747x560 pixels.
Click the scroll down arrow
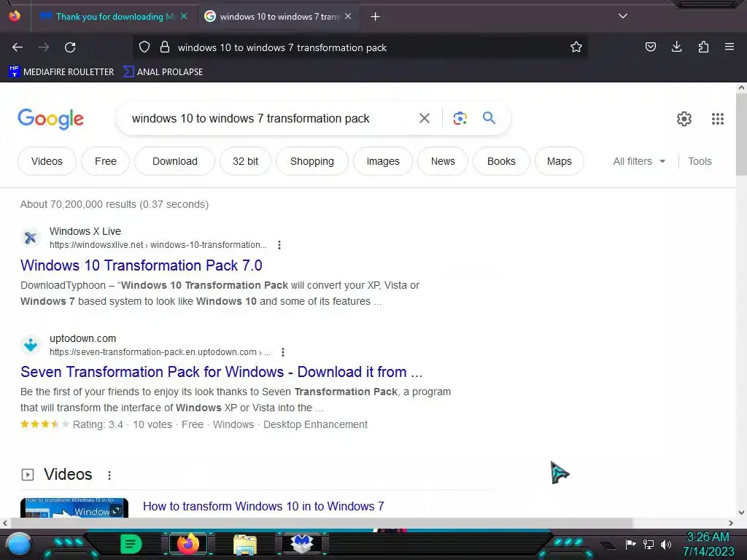point(741,513)
